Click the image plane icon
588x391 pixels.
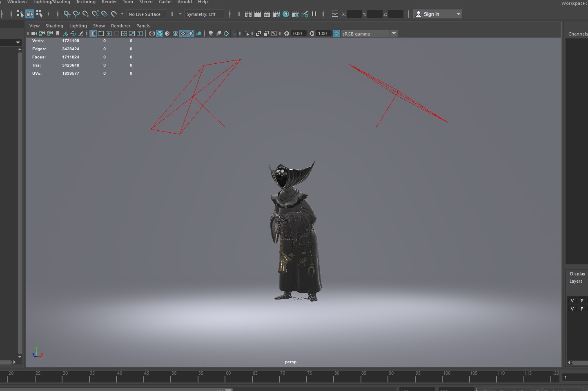(65, 34)
